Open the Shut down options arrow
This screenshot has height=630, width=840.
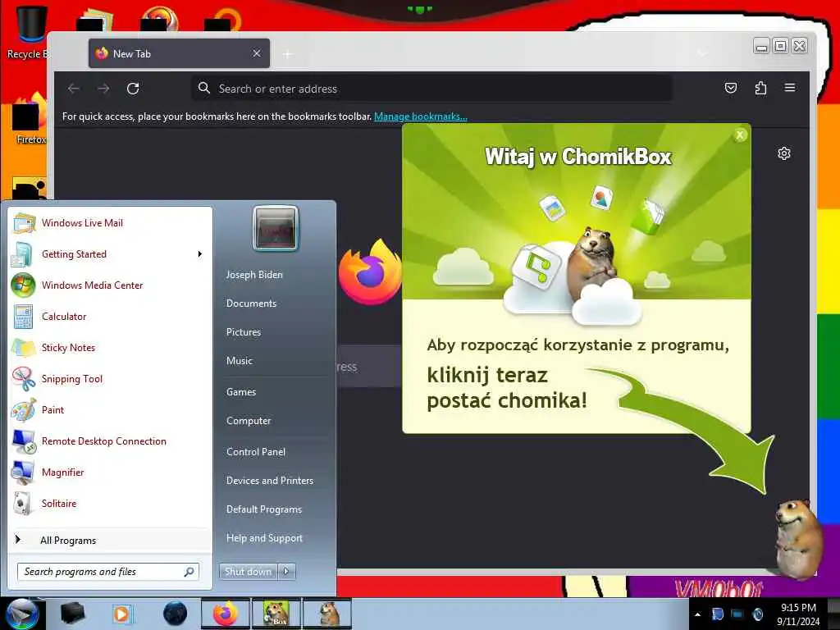pyautogui.click(x=286, y=572)
